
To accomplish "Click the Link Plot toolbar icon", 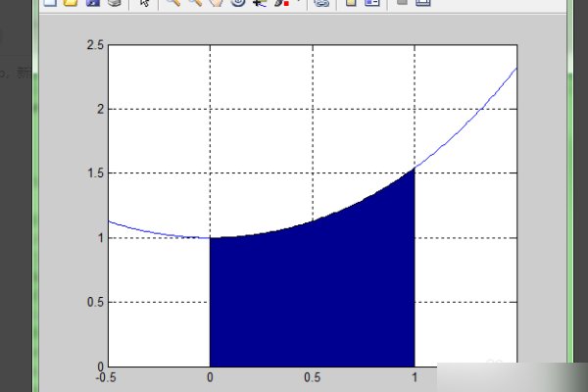I will point(320,3).
